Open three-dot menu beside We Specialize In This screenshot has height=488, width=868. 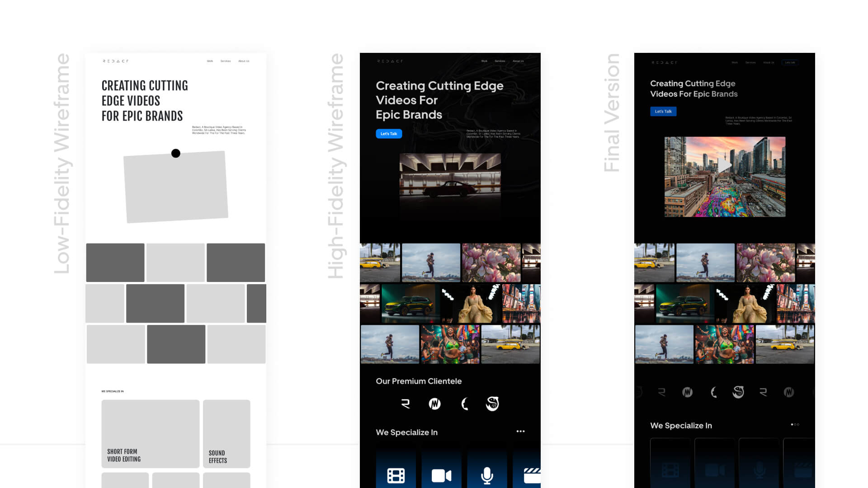point(520,432)
